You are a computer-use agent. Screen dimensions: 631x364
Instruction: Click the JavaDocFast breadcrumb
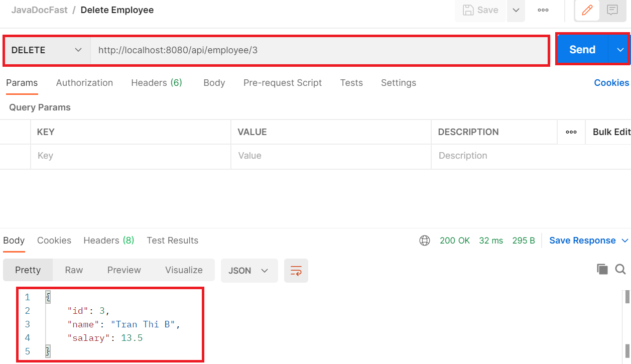coord(39,10)
